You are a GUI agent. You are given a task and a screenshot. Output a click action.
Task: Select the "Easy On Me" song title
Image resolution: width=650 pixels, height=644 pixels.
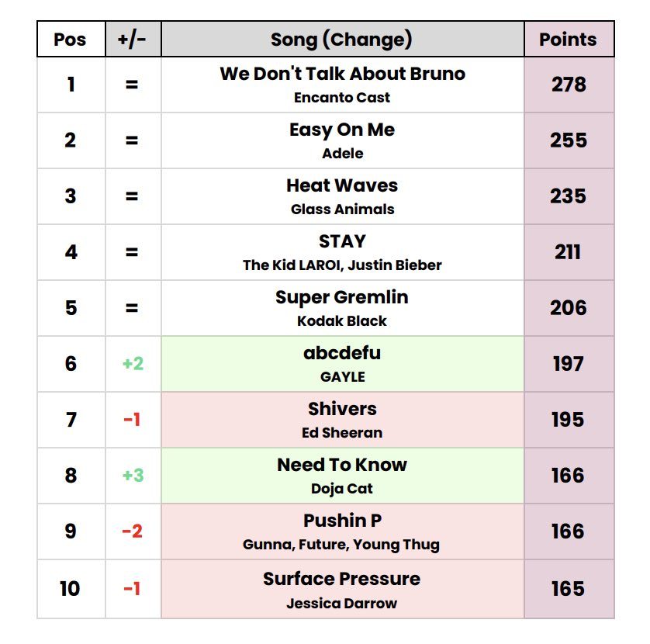[x=342, y=130]
